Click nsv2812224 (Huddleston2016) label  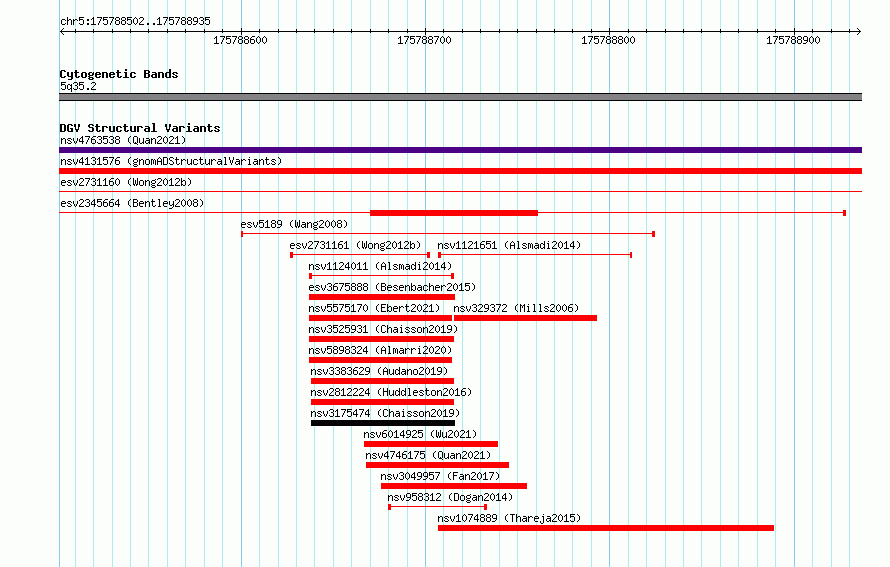click(391, 392)
